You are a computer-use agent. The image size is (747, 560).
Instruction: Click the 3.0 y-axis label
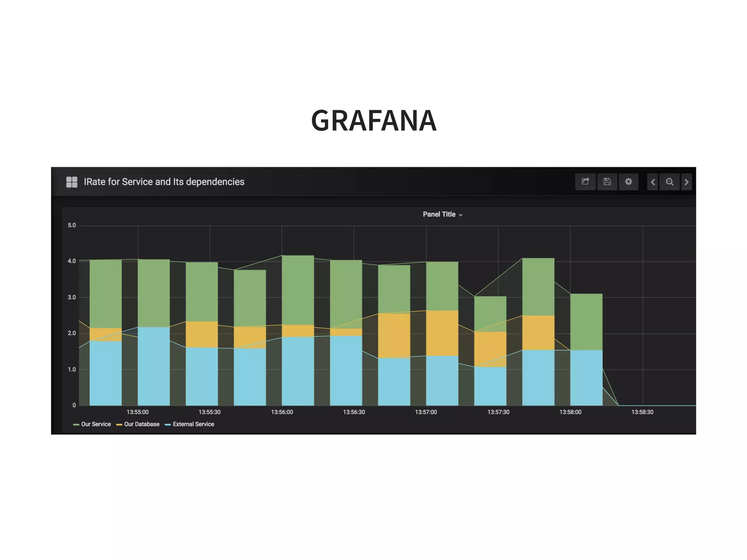pos(72,297)
